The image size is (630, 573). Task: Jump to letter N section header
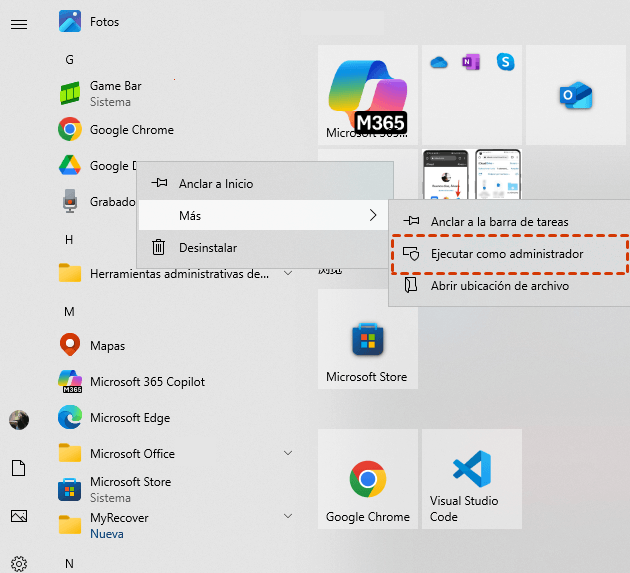tap(69, 563)
